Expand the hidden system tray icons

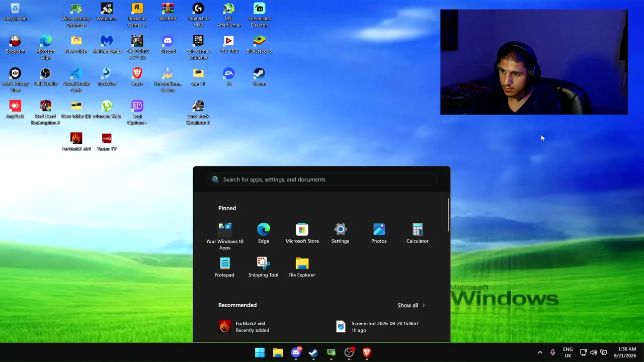(x=540, y=352)
